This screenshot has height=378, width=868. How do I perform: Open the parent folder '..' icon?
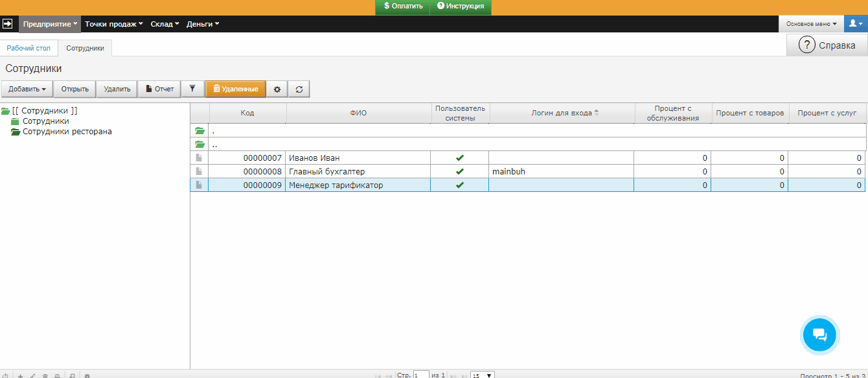coord(200,145)
